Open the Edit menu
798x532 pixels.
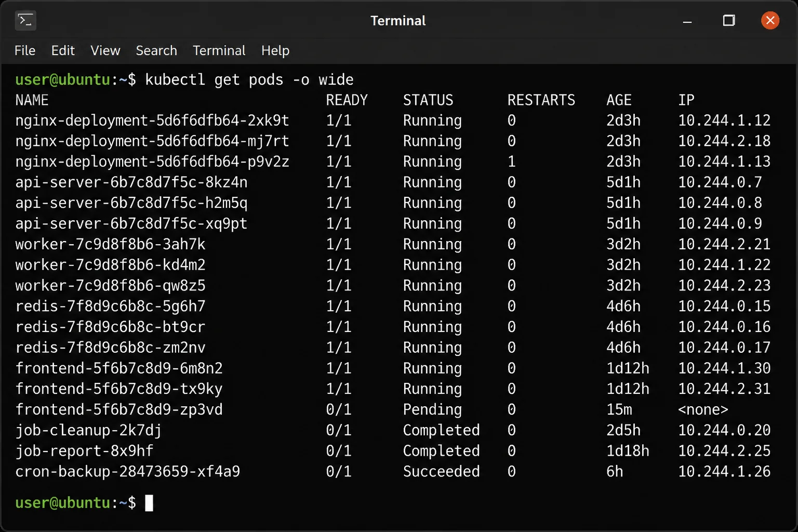tap(63, 50)
